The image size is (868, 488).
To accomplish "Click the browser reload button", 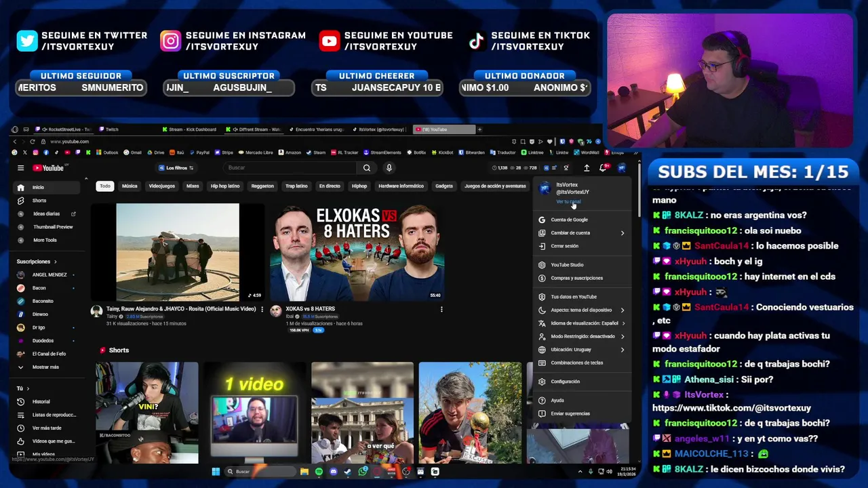I will 32,142.
